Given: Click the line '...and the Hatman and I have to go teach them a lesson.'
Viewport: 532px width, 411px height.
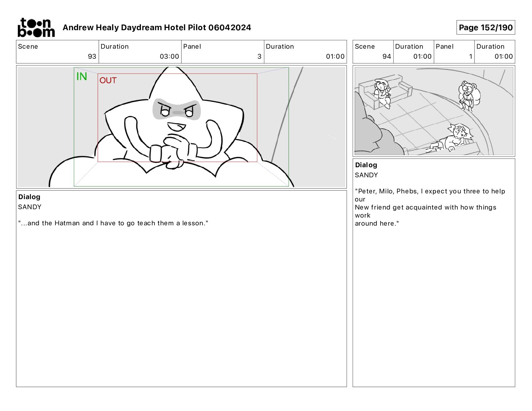Looking at the screenshot, I should tap(113, 223).
